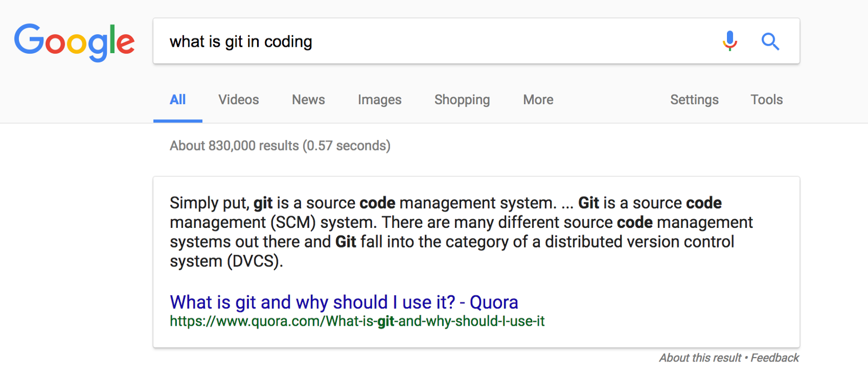The width and height of the screenshot is (868, 375).
Task: Open the News results tab
Action: click(x=308, y=100)
